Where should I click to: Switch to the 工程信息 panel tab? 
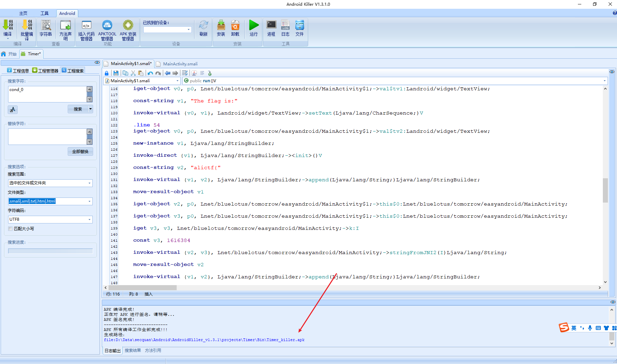[18, 70]
